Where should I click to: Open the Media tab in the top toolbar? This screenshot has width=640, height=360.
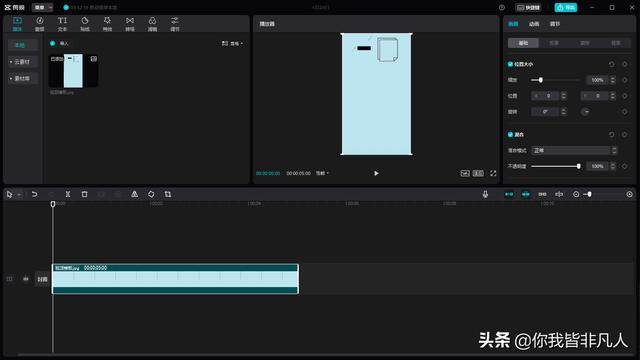[17, 24]
